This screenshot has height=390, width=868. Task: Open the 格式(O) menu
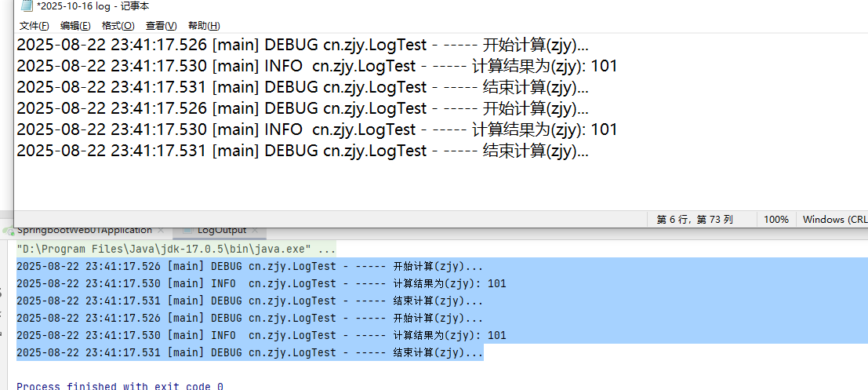pyautogui.click(x=118, y=26)
